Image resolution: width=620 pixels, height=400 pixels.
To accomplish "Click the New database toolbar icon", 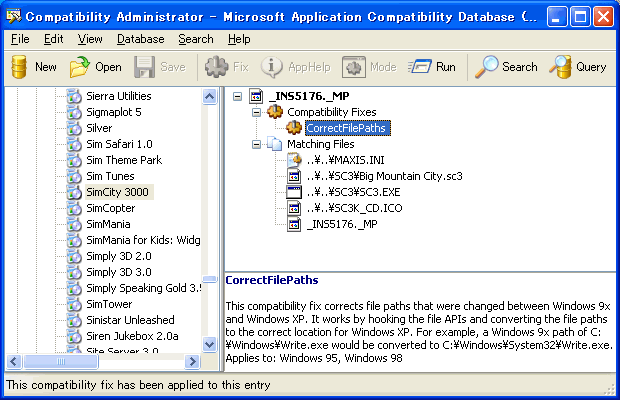I will click(19, 67).
